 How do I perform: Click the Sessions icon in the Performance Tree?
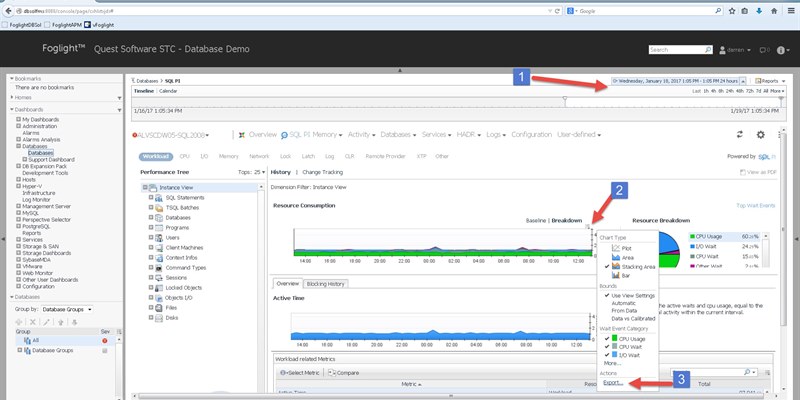[158, 278]
